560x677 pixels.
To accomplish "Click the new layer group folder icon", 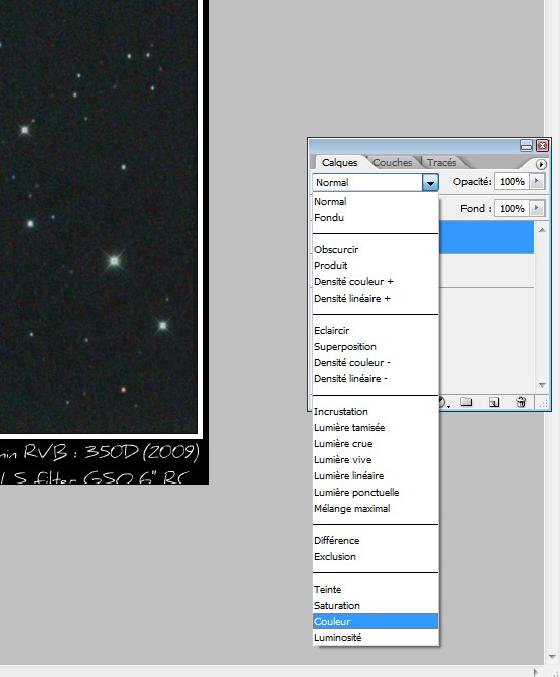I will point(465,402).
